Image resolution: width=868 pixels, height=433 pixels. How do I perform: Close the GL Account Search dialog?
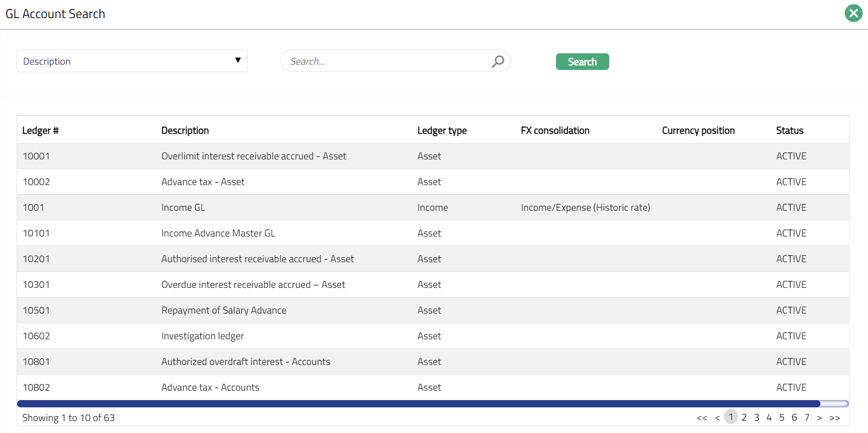pos(853,13)
